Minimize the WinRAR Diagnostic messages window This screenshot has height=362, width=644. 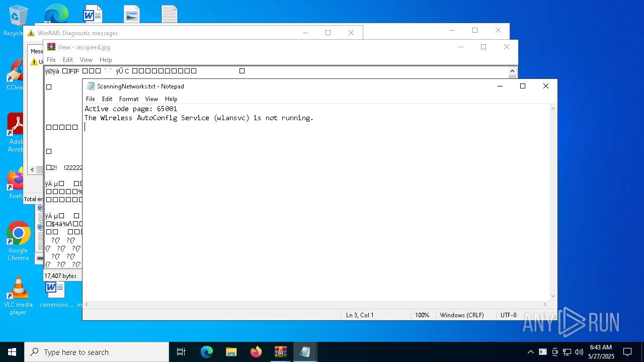[x=305, y=33]
